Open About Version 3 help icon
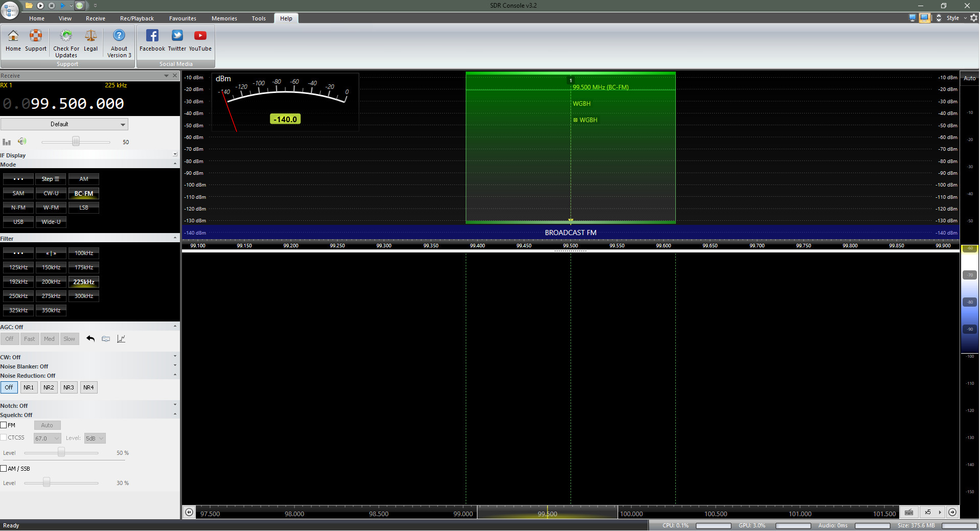The height and width of the screenshot is (531, 980). click(x=119, y=36)
